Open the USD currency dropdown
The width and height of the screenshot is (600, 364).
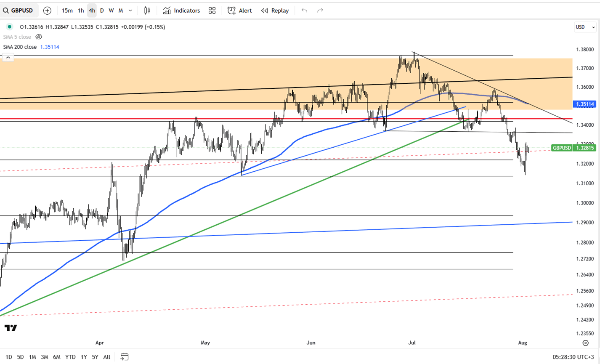click(585, 27)
